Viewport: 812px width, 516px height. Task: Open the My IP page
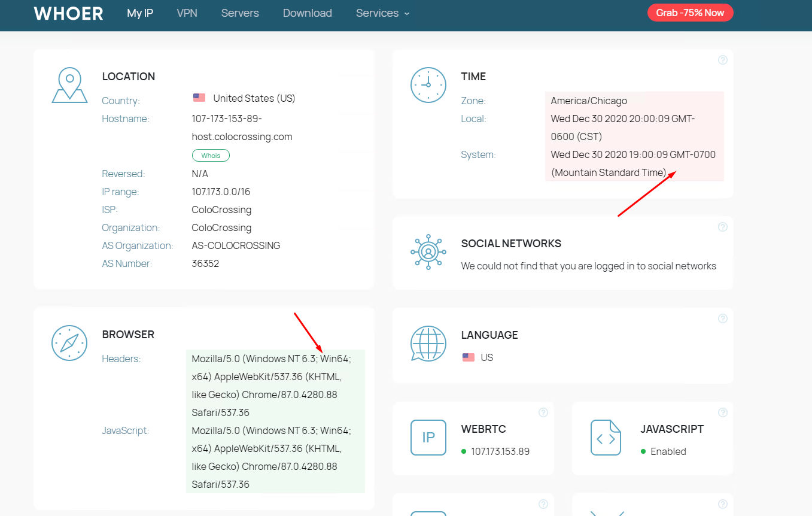coord(140,13)
